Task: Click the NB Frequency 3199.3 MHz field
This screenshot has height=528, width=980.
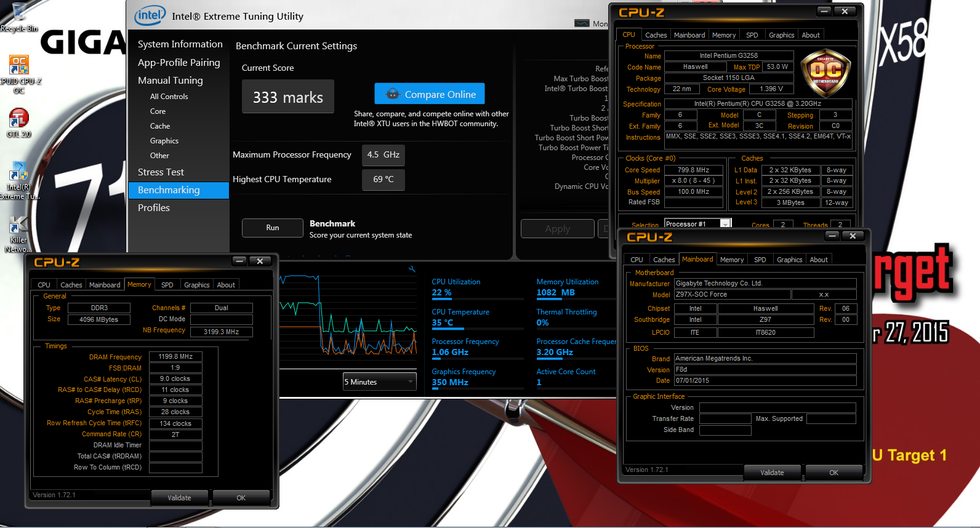Action: 222,332
